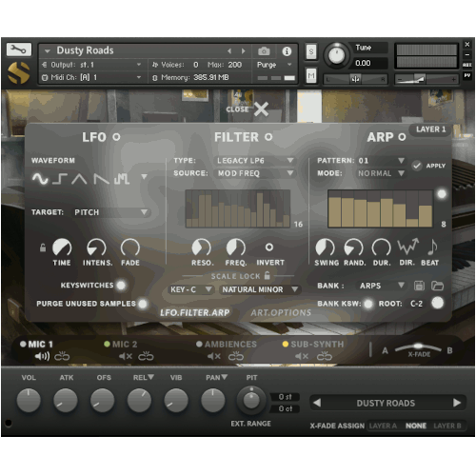Click the link icon under AMBIENCES
Viewport: 476px width, 476px height.
pos(236,356)
